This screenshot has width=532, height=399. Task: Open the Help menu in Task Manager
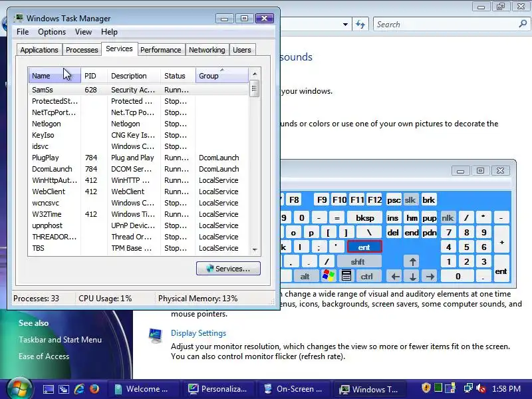[x=109, y=32]
